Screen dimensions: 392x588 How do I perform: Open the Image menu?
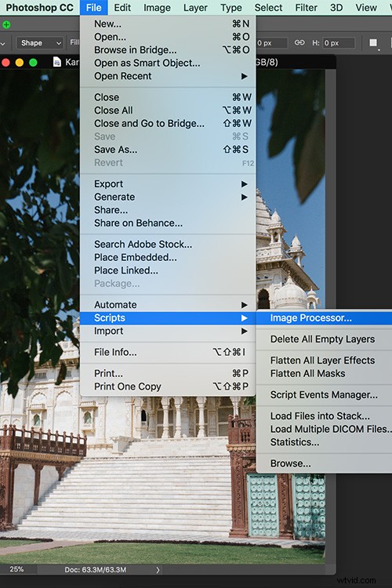click(157, 8)
